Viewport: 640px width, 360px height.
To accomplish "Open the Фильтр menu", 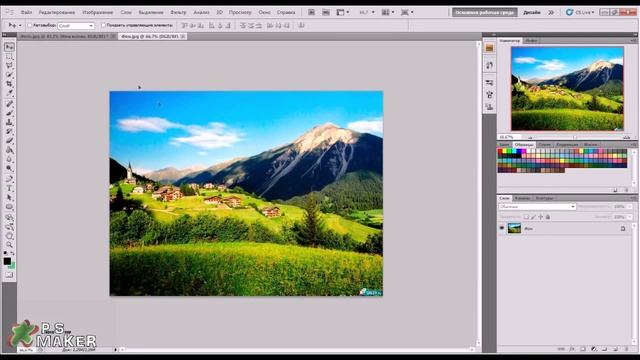I will [x=178, y=13].
